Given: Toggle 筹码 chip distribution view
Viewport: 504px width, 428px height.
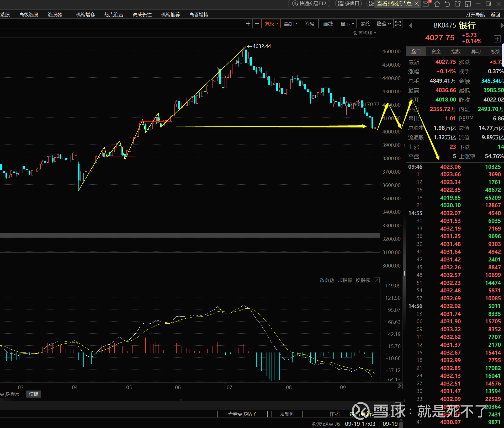Looking at the screenshot, I should tap(309, 24).
